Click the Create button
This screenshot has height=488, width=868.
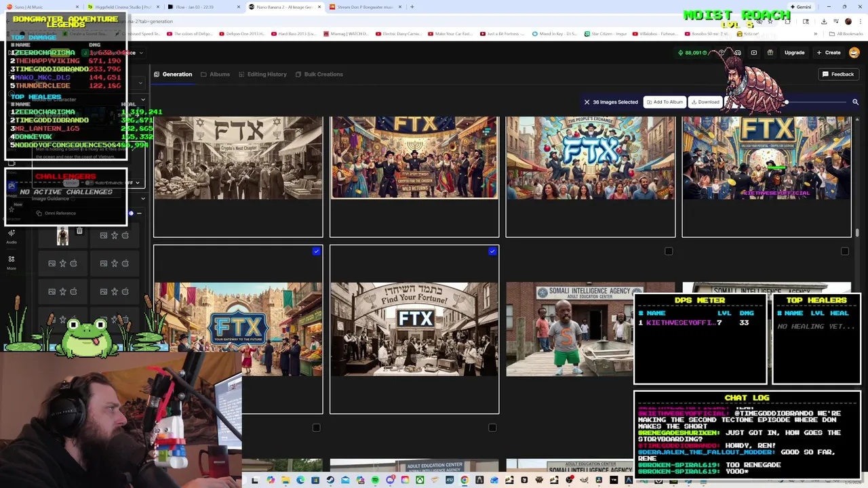[x=829, y=52]
